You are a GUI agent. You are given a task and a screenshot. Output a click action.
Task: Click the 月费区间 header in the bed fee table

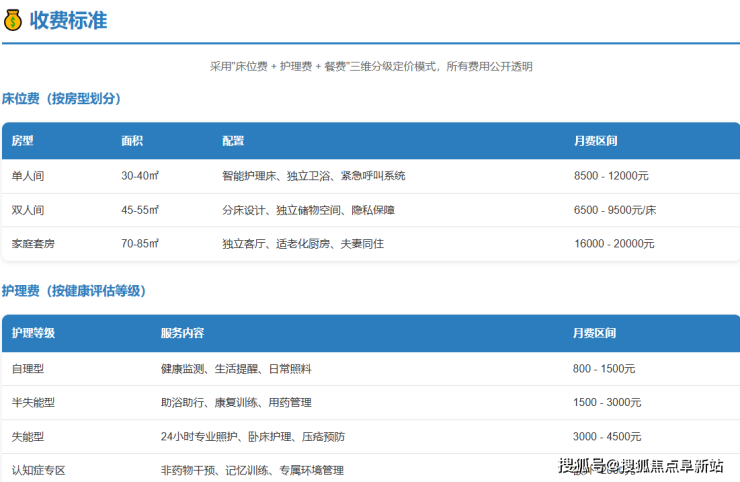[595, 141]
